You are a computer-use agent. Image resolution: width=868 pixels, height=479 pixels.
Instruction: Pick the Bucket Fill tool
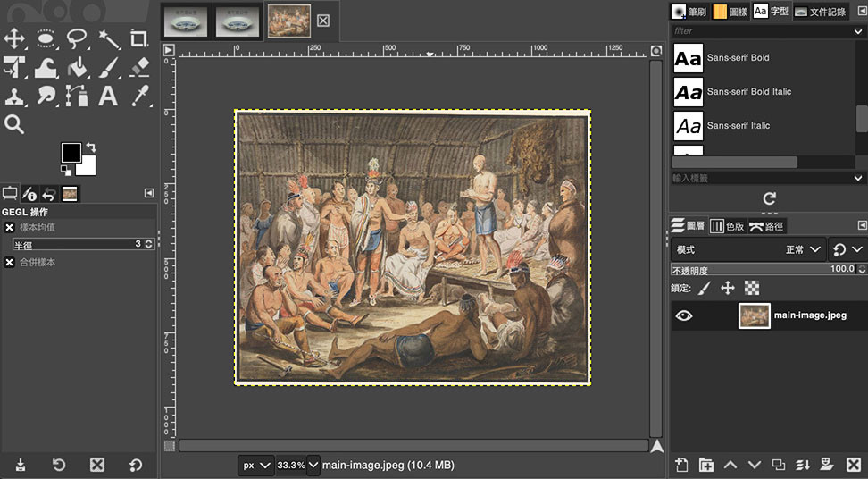[x=77, y=67]
